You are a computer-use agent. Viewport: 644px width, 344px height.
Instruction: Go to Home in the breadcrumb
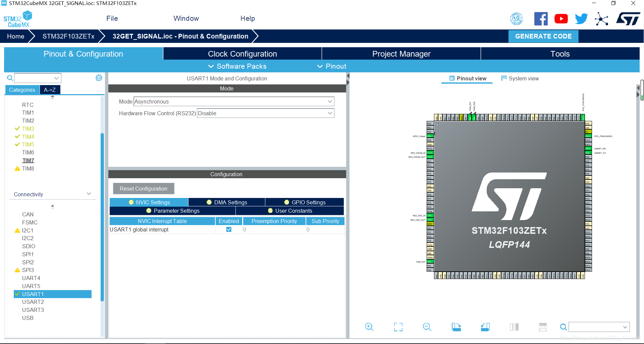(x=15, y=36)
